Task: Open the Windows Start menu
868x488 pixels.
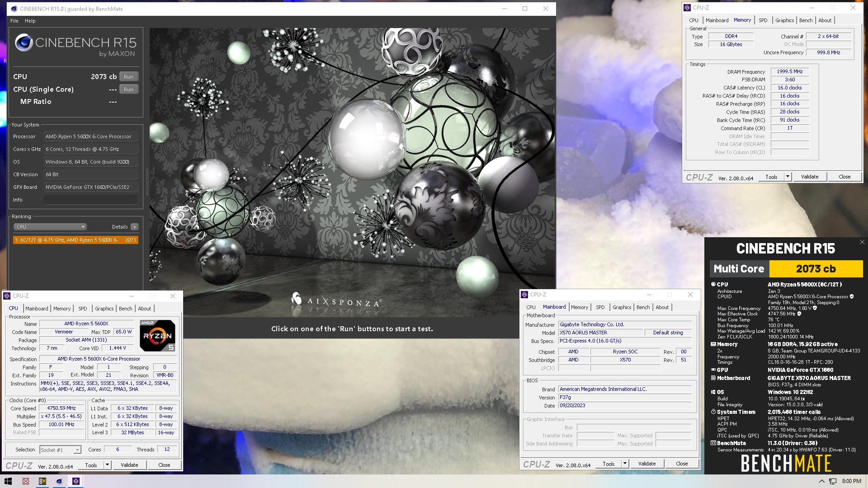Action: tap(8, 481)
